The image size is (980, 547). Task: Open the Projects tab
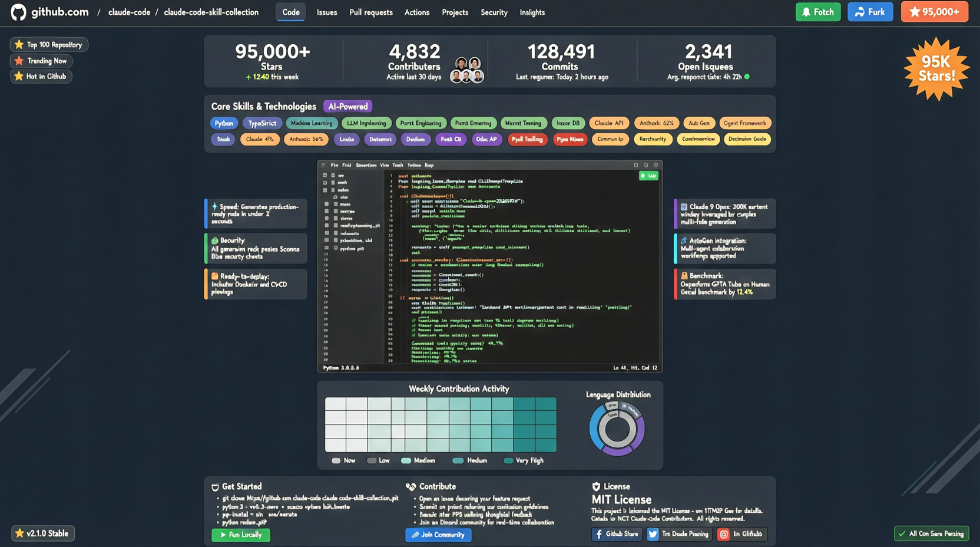[x=455, y=12]
